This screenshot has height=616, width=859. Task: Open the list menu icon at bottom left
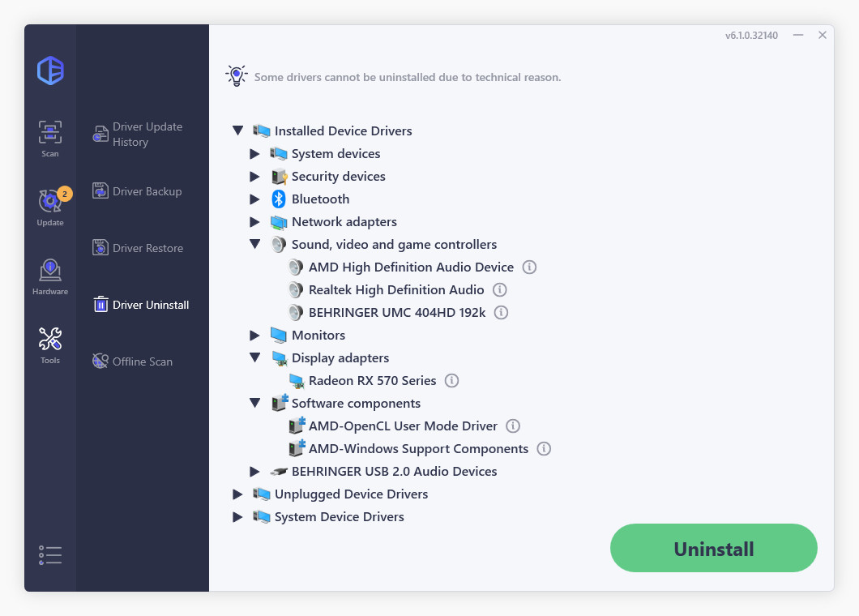49,554
